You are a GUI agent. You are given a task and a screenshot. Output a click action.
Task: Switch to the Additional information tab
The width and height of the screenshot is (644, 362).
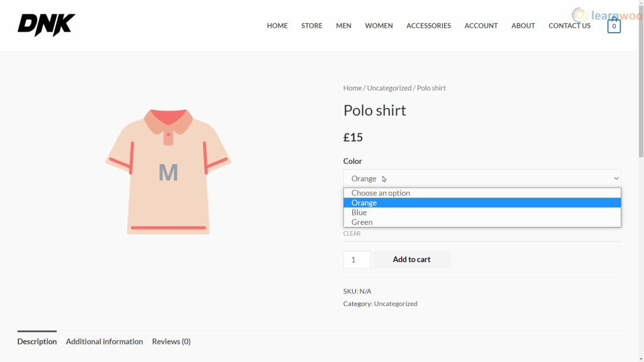coord(104,341)
